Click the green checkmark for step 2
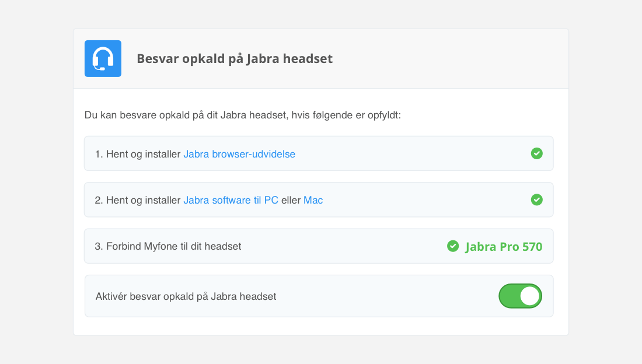 coord(537,200)
